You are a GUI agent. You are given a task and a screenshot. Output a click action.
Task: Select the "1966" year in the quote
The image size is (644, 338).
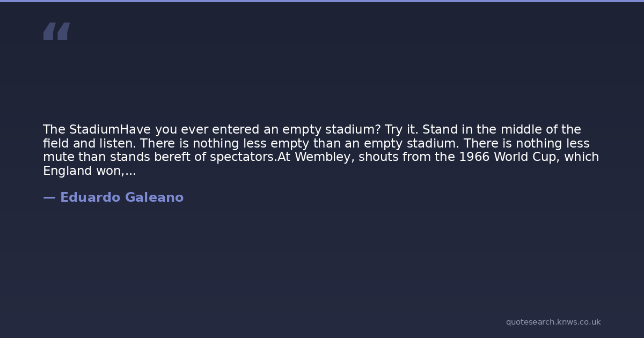(474, 157)
